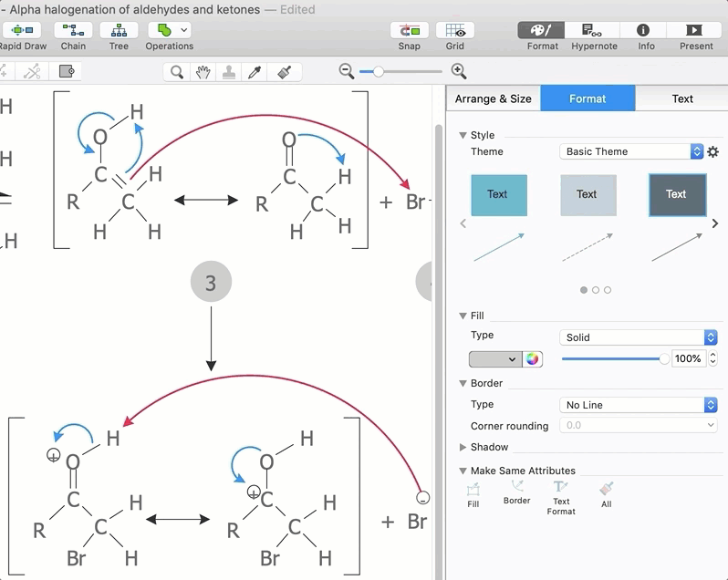Select third style page dot

[608, 290]
